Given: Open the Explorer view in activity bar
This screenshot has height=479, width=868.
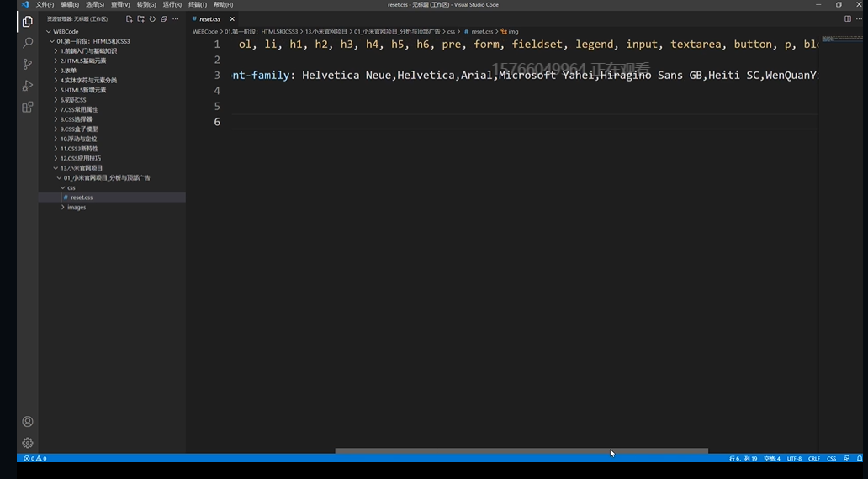Looking at the screenshot, I should (27, 22).
